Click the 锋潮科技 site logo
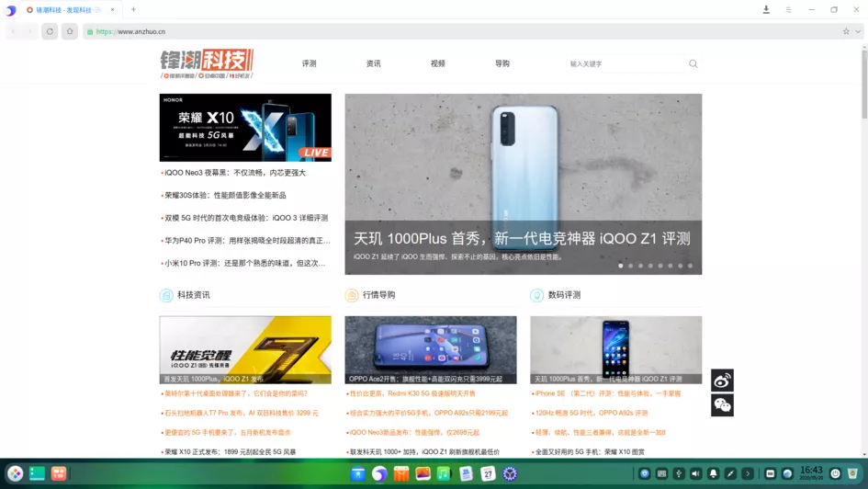868x489 pixels. click(x=207, y=63)
